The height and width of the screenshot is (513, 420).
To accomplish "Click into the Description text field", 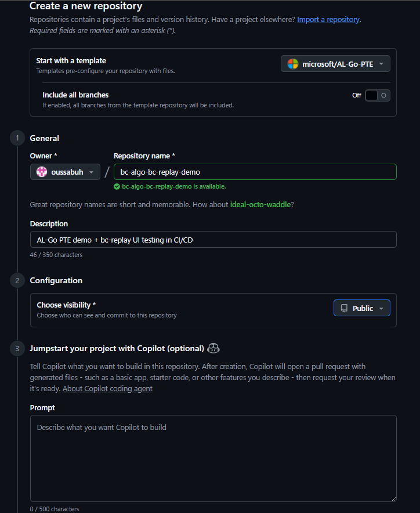I will [213, 240].
